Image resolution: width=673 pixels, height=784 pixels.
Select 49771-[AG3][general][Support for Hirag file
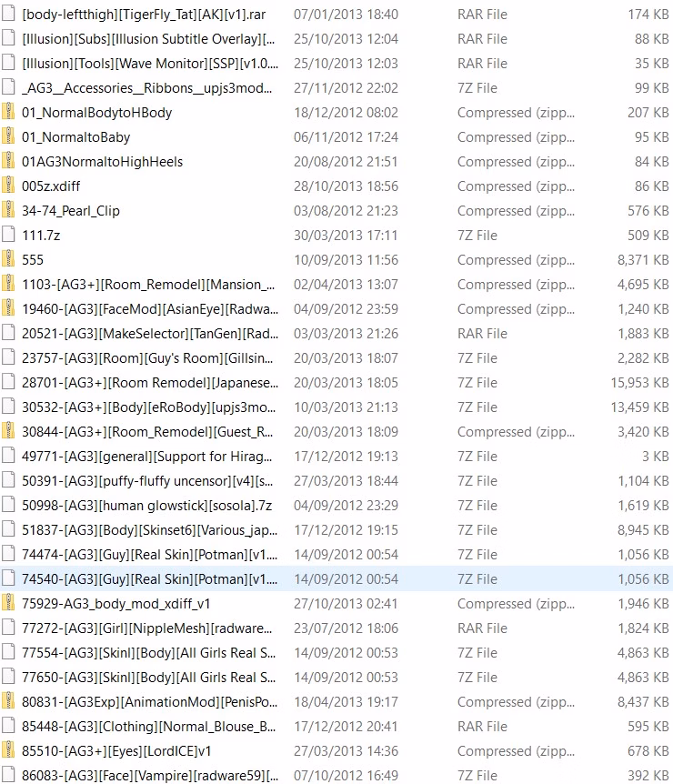[147, 456]
